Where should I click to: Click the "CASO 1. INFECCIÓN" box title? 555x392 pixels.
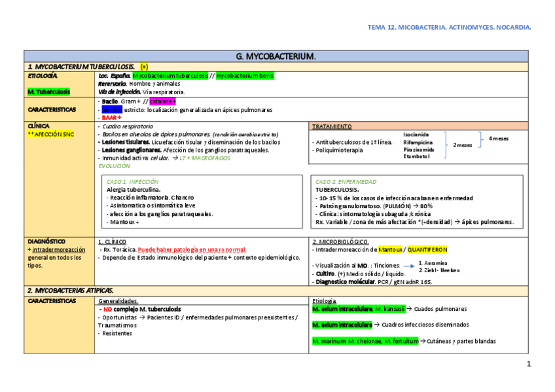(x=132, y=181)
